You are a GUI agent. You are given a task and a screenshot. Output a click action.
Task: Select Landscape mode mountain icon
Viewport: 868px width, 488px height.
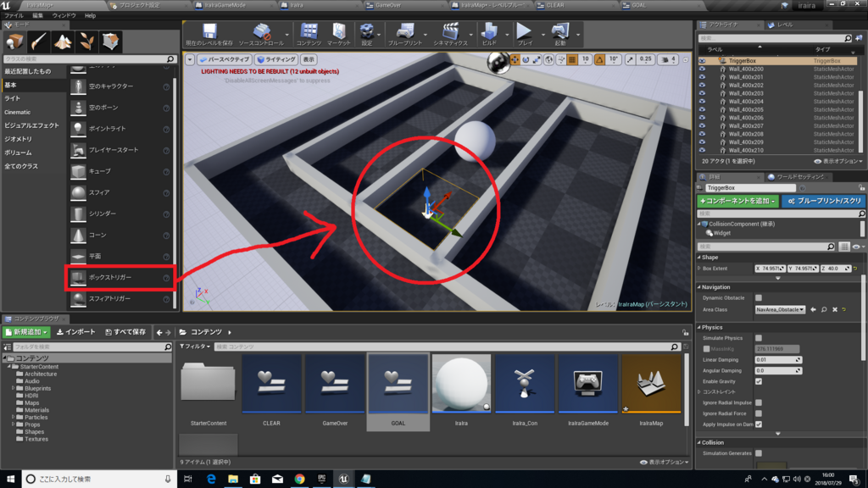(x=63, y=42)
